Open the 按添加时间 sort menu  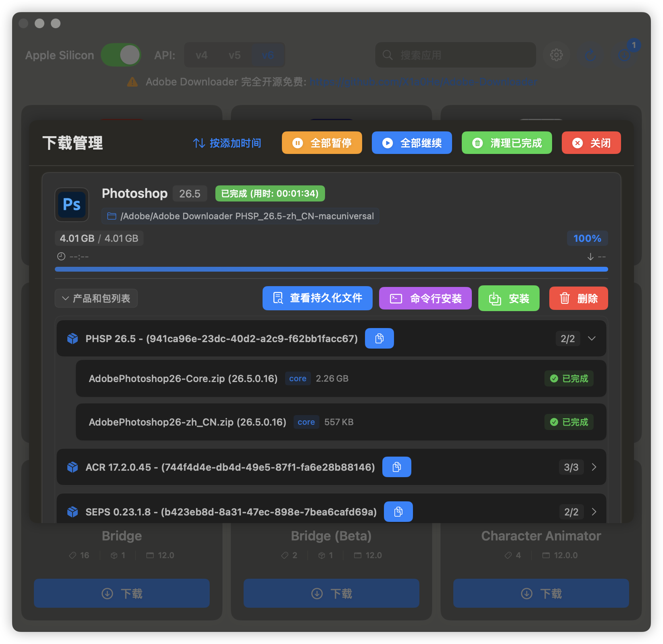pyautogui.click(x=227, y=143)
